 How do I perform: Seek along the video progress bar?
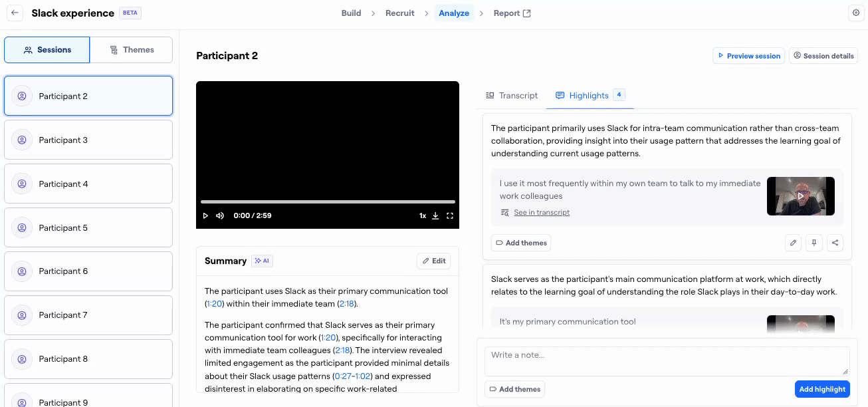328,202
